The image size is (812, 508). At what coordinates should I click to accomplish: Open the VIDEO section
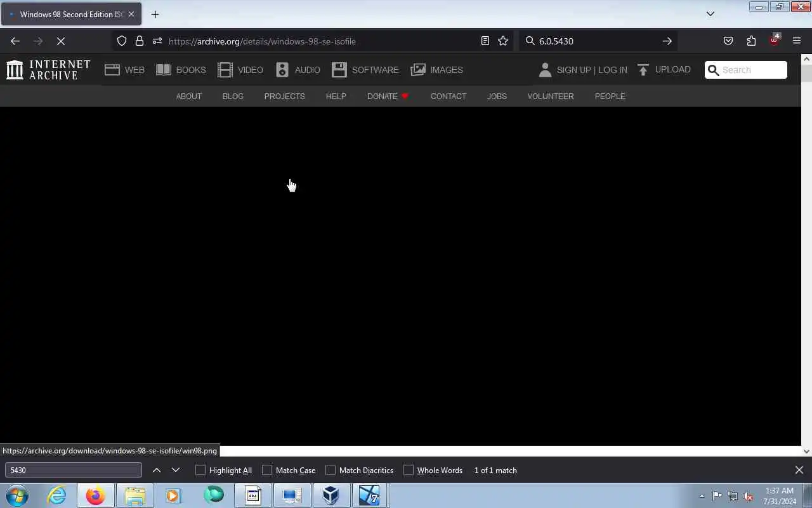tap(240, 70)
